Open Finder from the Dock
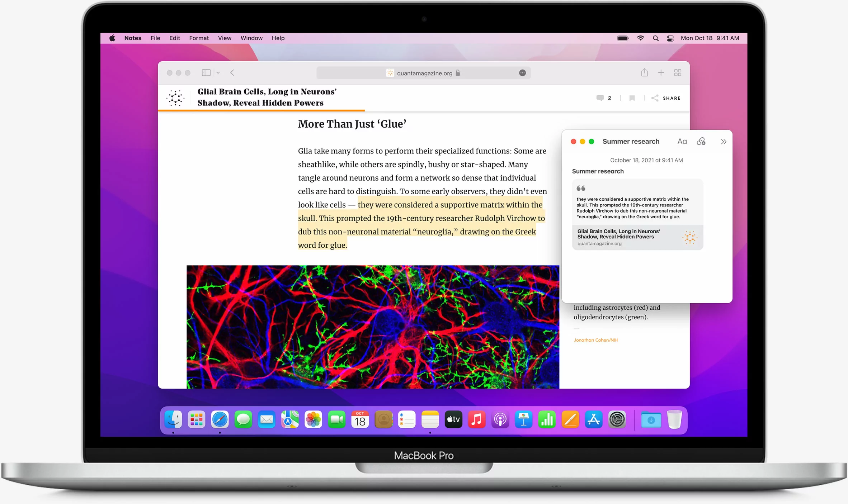848x504 pixels. (173, 419)
